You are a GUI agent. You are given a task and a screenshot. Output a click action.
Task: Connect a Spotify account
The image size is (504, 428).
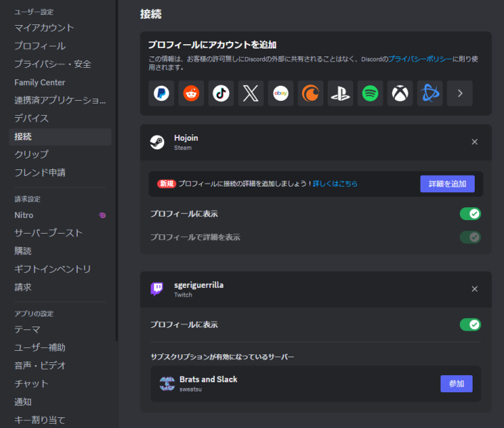tap(371, 94)
